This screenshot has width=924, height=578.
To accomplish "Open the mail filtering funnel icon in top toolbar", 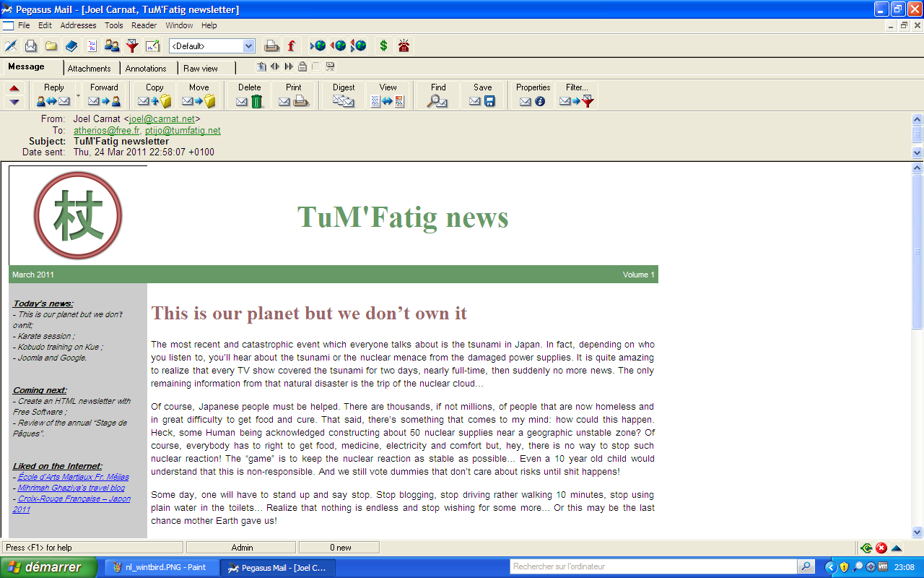I will point(132,46).
